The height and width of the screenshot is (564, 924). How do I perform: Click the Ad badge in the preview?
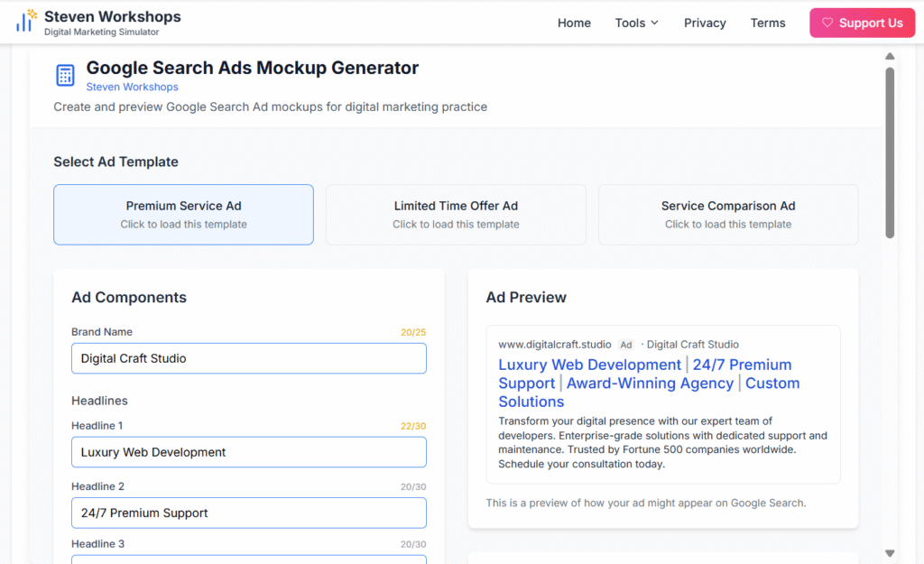(x=626, y=345)
